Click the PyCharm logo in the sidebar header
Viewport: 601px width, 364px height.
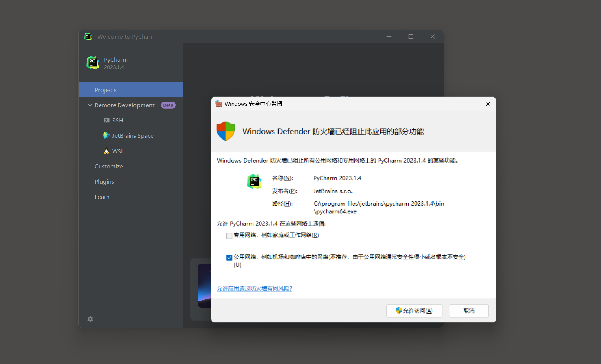coord(93,63)
